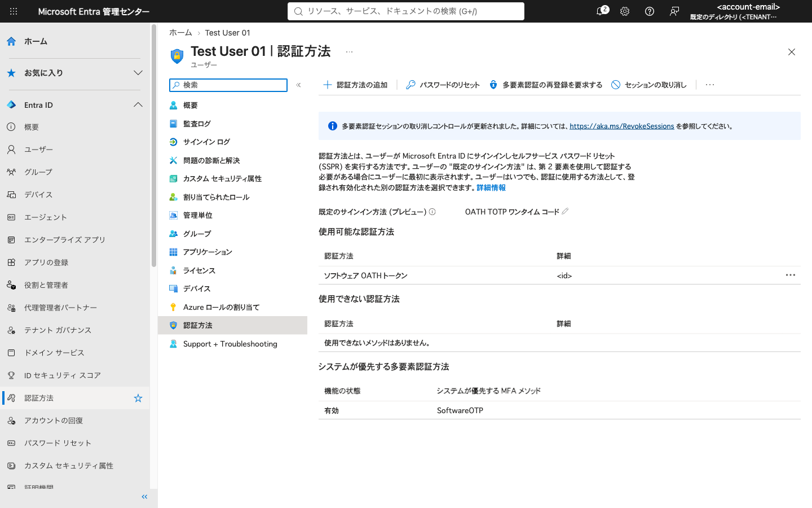Open the aka.ms/RevokeSessions link
Image resolution: width=812 pixels, height=508 pixels.
[621, 126]
